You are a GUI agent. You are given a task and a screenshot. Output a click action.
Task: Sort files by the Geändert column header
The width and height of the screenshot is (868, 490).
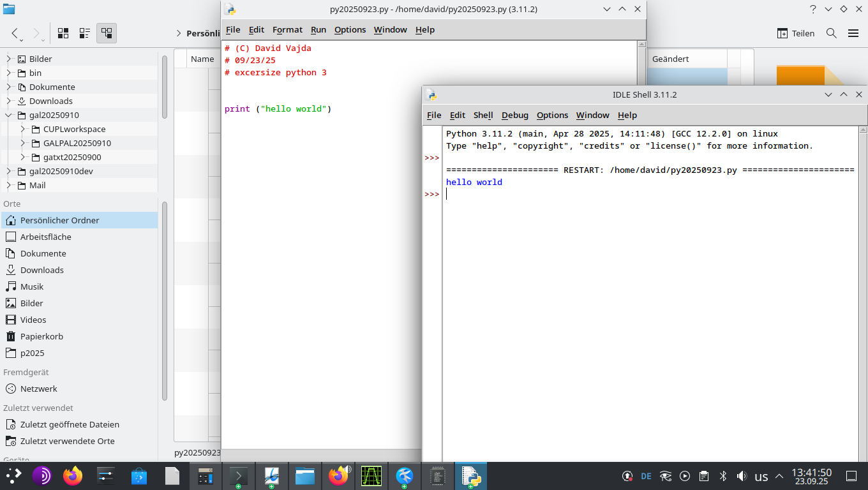coord(670,59)
